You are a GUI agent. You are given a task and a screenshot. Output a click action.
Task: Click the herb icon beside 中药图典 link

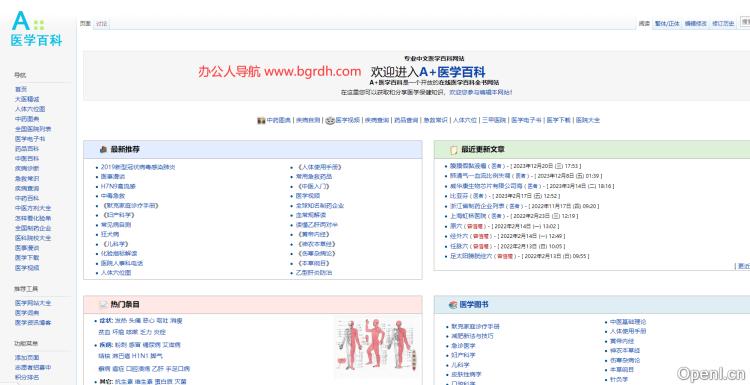pyautogui.click(x=261, y=121)
